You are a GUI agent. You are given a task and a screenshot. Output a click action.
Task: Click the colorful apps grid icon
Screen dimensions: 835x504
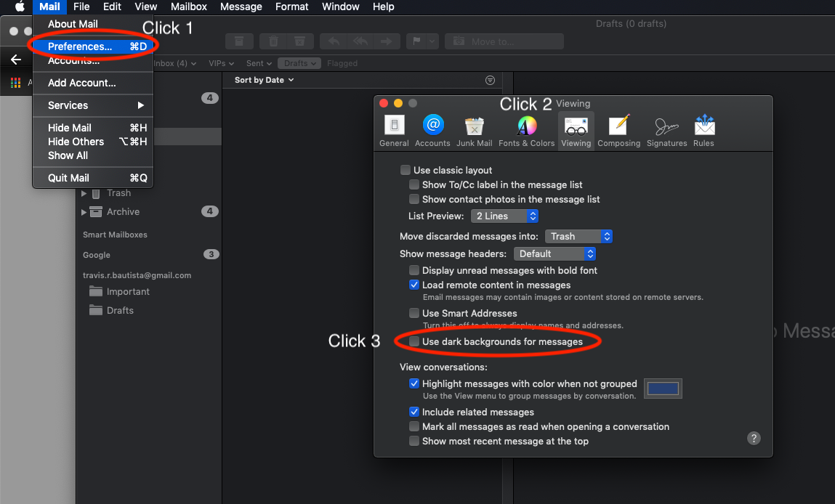(x=15, y=83)
